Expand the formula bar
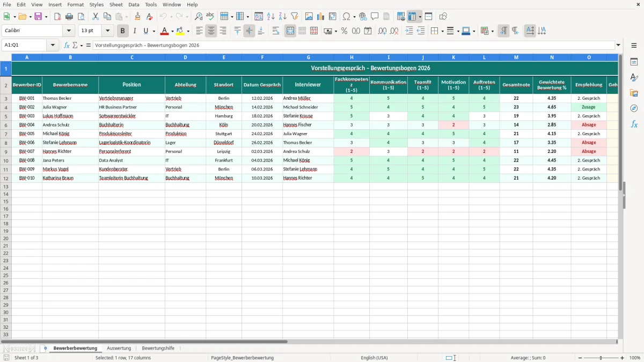This screenshot has width=644, height=362. click(618, 46)
